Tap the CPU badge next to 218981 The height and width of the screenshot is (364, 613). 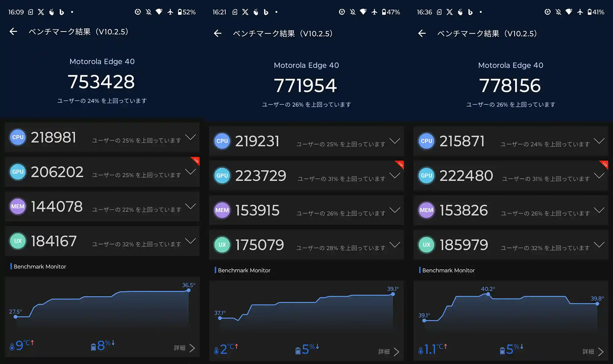coord(18,137)
